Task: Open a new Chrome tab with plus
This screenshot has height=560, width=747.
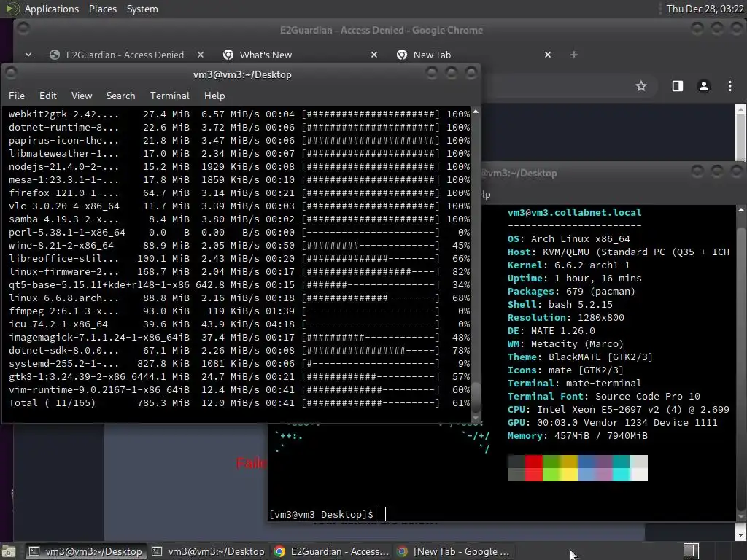Action: click(574, 55)
